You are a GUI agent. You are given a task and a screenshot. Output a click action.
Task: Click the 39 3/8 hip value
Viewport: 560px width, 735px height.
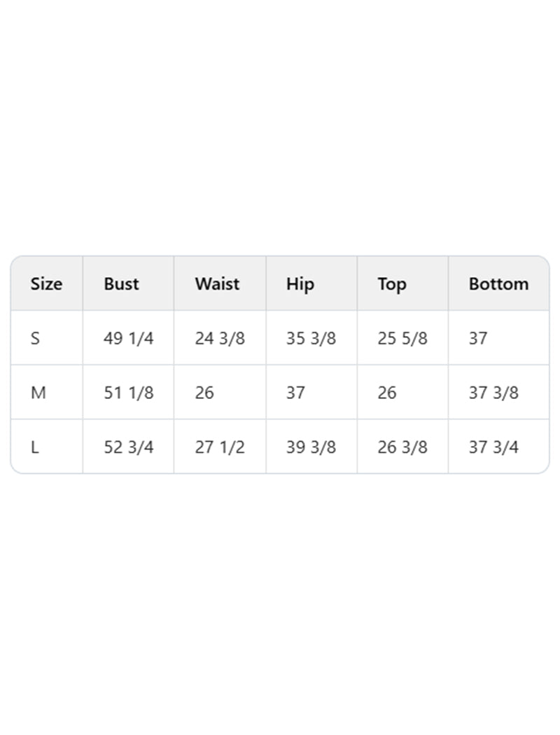(311, 447)
